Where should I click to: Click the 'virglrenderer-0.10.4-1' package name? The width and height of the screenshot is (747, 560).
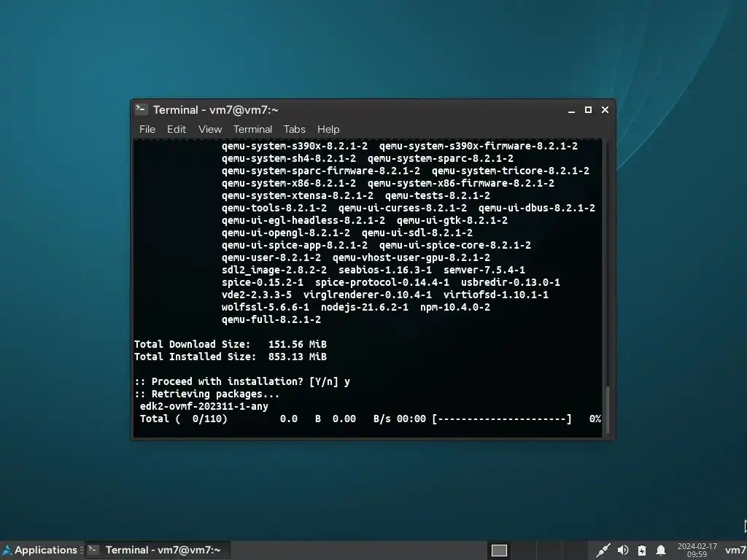point(368,295)
